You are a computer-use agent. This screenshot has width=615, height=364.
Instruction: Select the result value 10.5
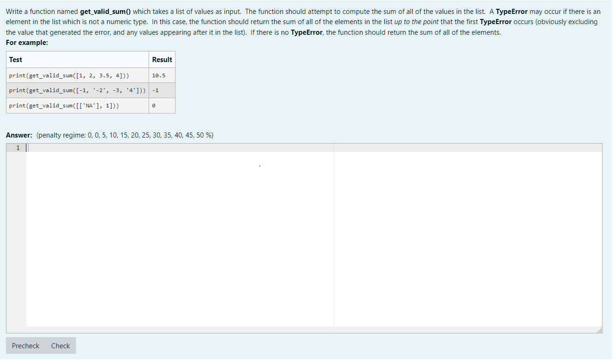pos(159,75)
